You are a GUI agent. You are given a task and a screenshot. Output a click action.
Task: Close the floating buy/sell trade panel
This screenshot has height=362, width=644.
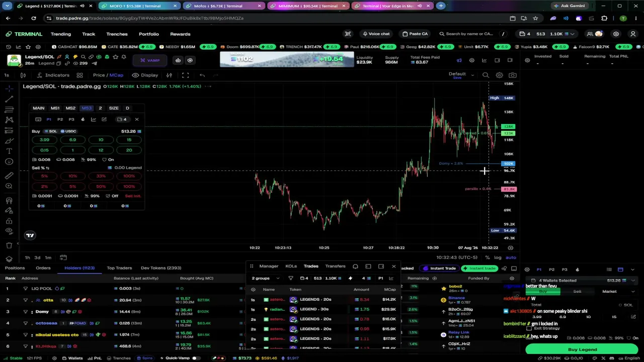click(136, 119)
